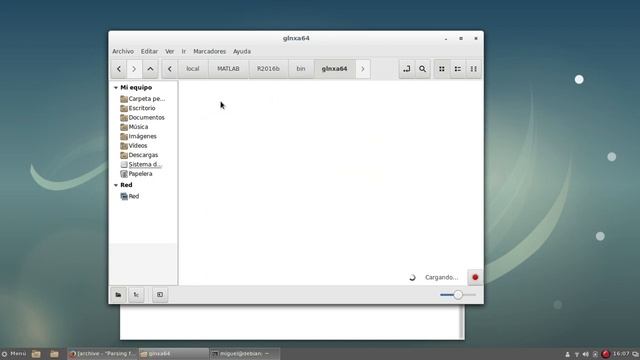
Task: Open the user applet icon in the tray
Action: pos(567,354)
